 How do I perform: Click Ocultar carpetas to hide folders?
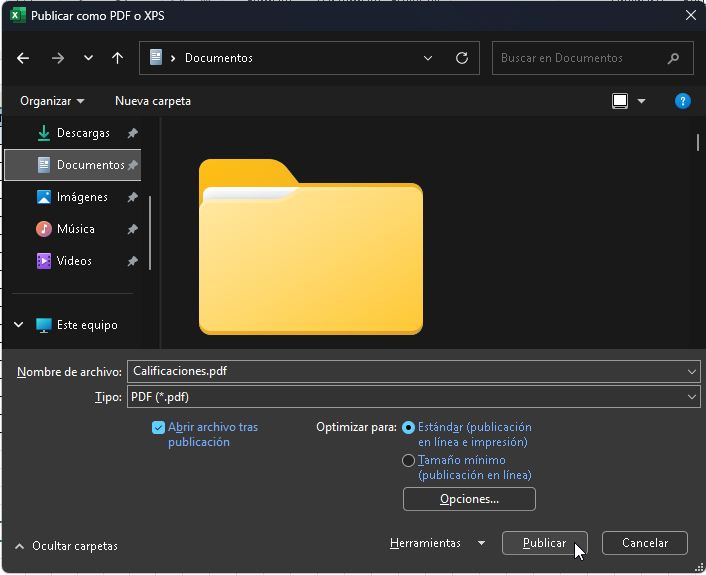[66, 546]
